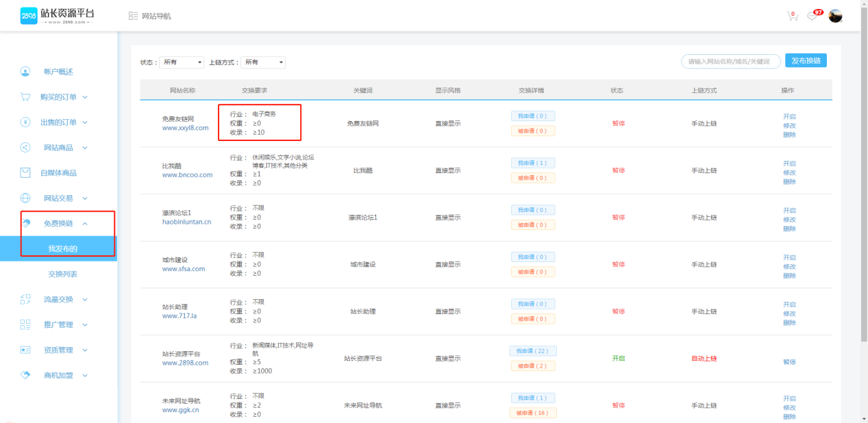
Task: Open the 状态 filter dropdown
Action: point(182,62)
